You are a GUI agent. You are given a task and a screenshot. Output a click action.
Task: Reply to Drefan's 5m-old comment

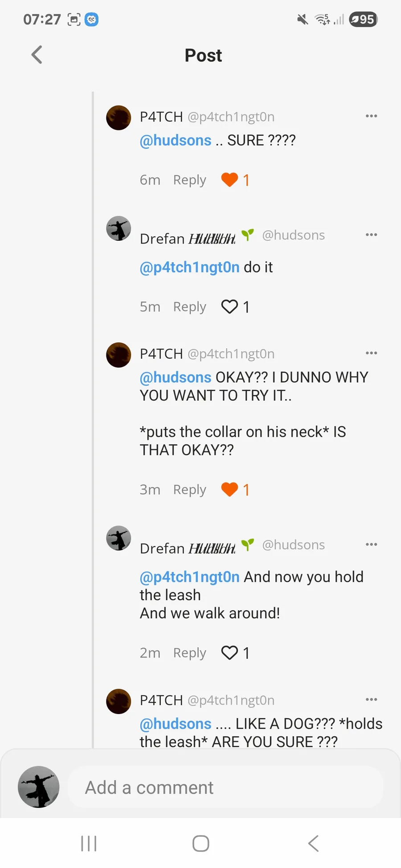point(190,307)
